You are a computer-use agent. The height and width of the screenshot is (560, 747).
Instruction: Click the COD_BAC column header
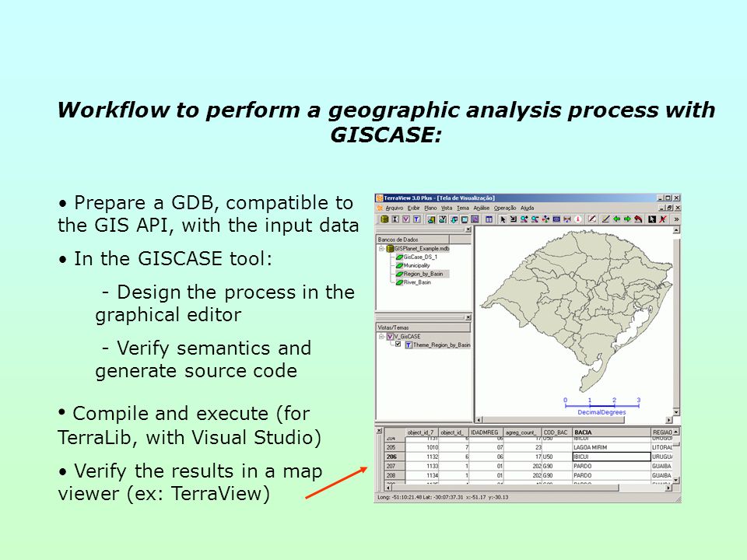tap(556, 432)
